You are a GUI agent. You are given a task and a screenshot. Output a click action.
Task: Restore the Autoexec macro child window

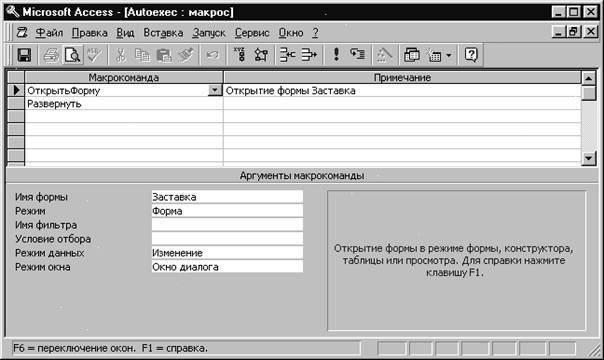coord(573,32)
